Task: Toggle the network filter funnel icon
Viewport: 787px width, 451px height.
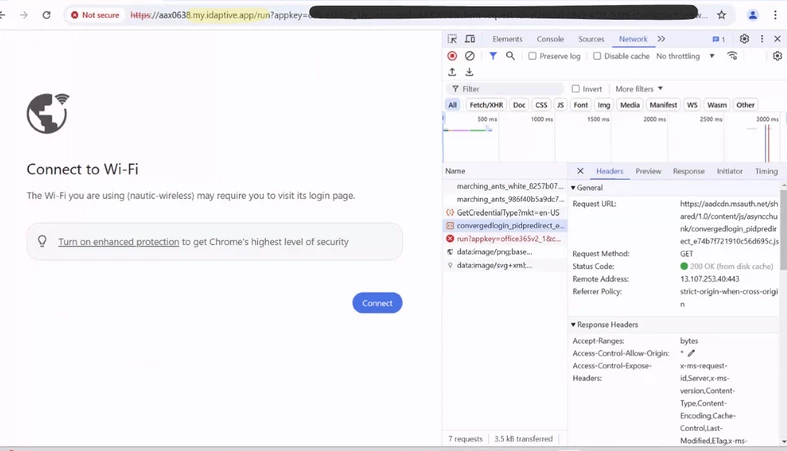Action: 493,56
